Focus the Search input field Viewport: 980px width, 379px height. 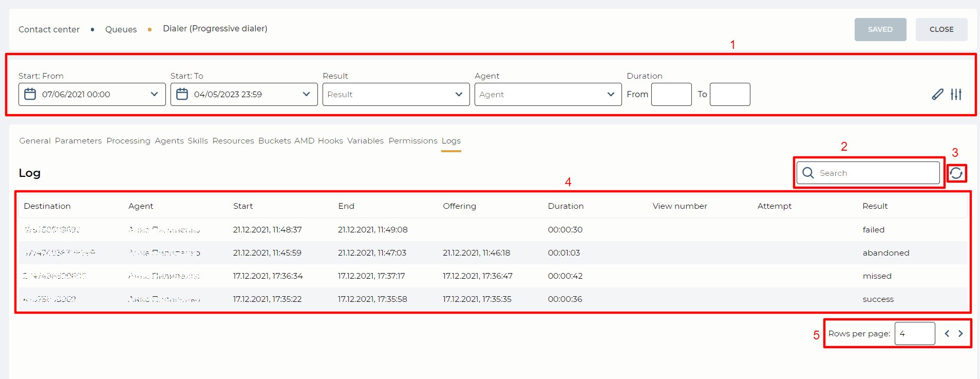tap(868, 173)
